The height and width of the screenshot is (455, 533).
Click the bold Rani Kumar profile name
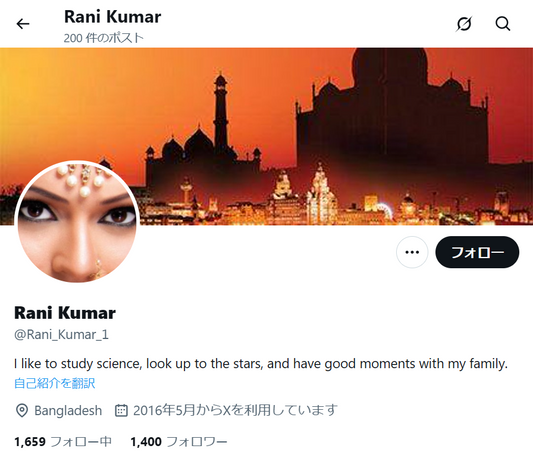(x=65, y=313)
